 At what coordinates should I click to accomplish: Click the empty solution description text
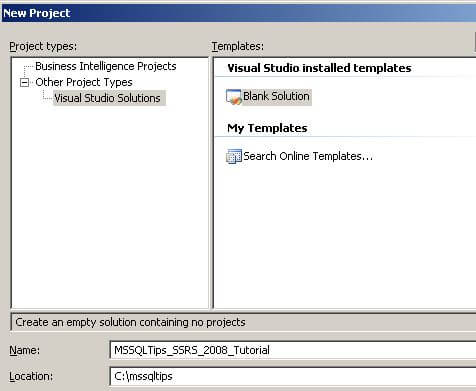click(130, 322)
